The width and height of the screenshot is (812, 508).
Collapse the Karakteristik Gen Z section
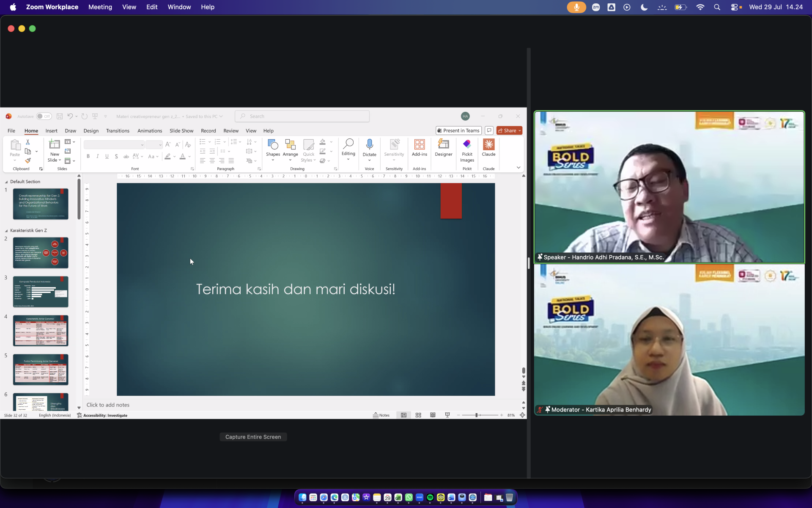click(x=6, y=231)
